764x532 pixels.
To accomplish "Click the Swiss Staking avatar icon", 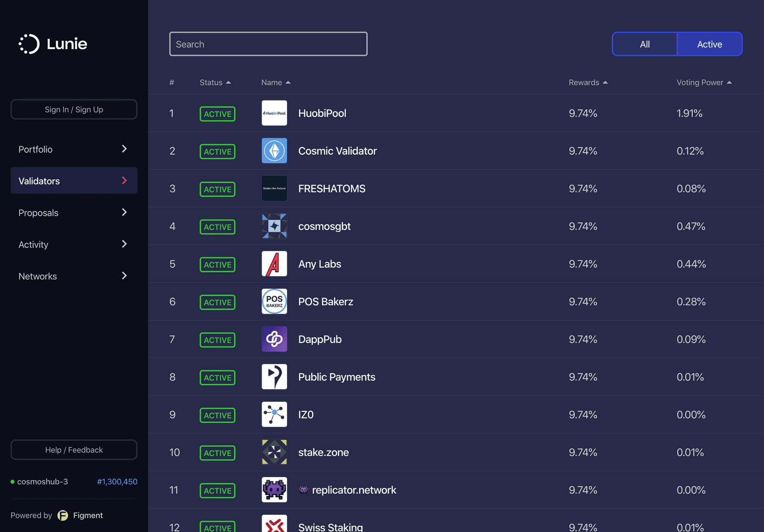I will coord(274,524).
